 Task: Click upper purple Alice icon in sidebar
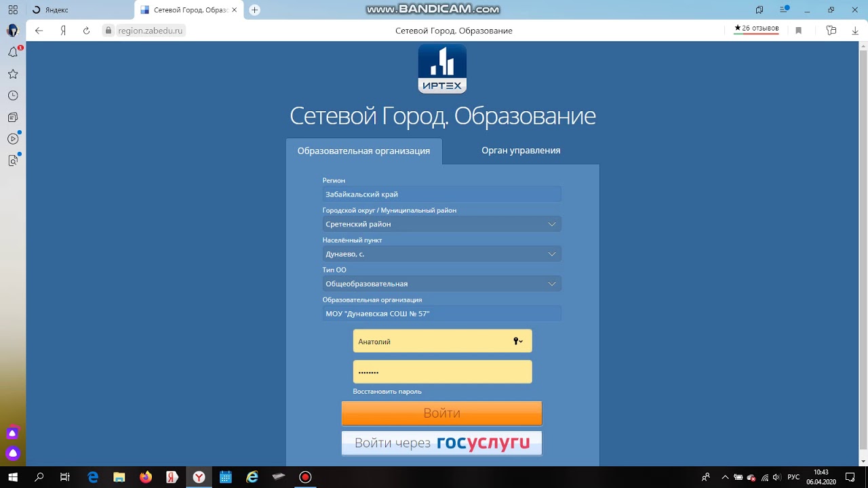point(13,433)
